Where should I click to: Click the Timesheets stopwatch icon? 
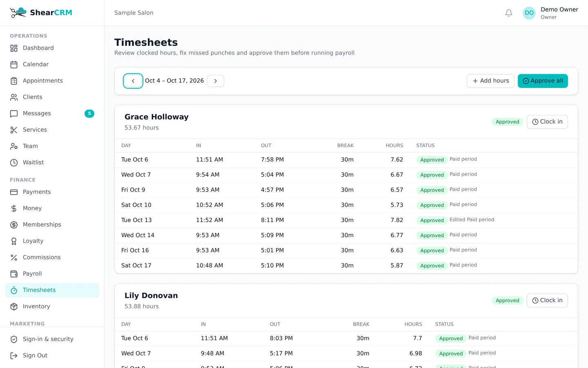(x=14, y=290)
